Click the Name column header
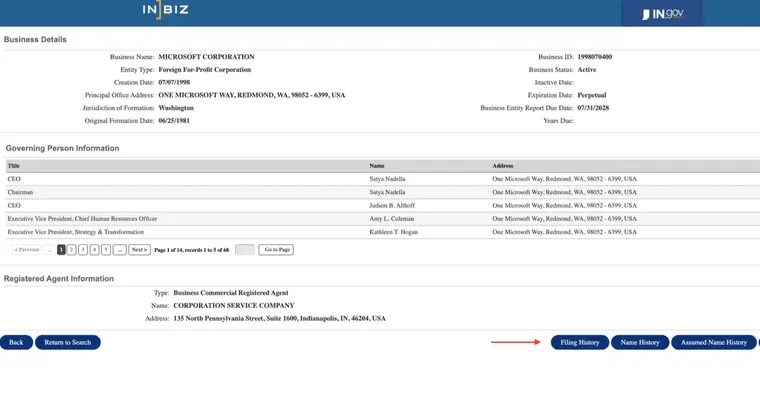 coord(377,166)
